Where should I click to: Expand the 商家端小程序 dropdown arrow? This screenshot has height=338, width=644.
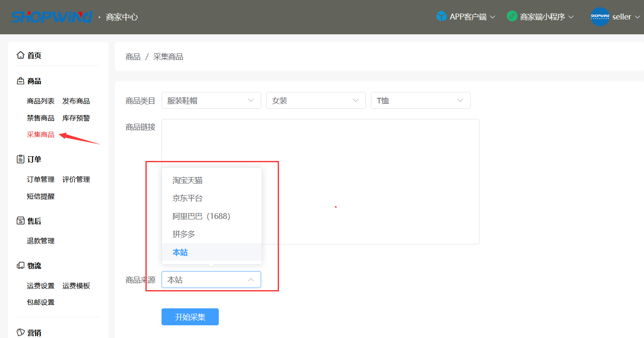[571, 17]
